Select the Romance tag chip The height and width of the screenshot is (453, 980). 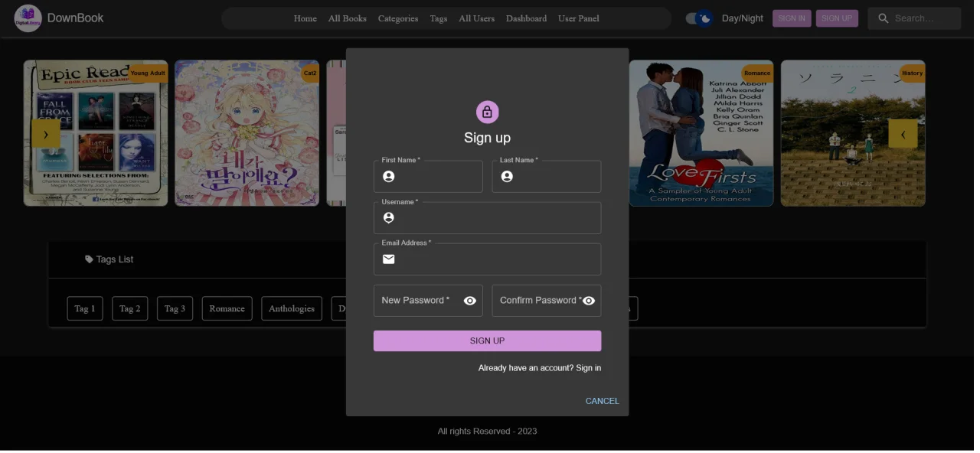227,308
